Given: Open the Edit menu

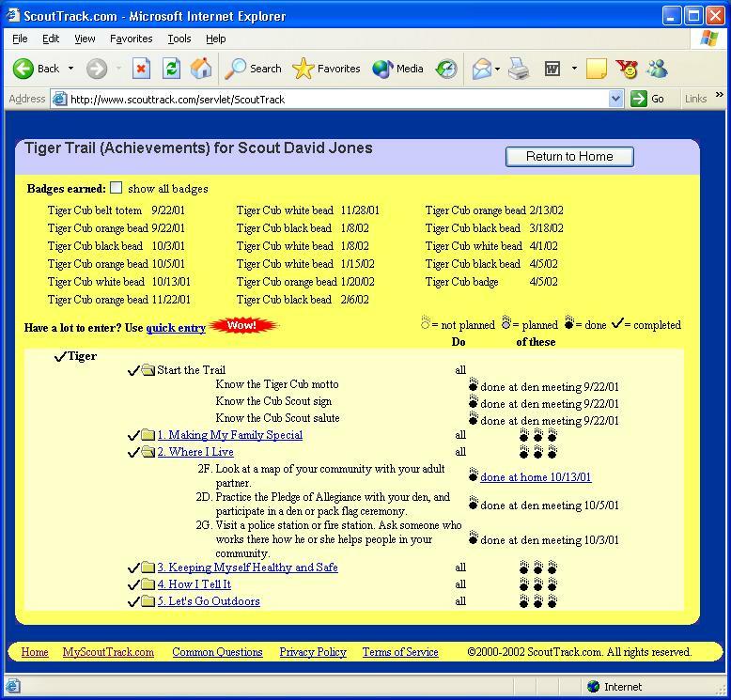Looking at the screenshot, I should click(x=51, y=39).
